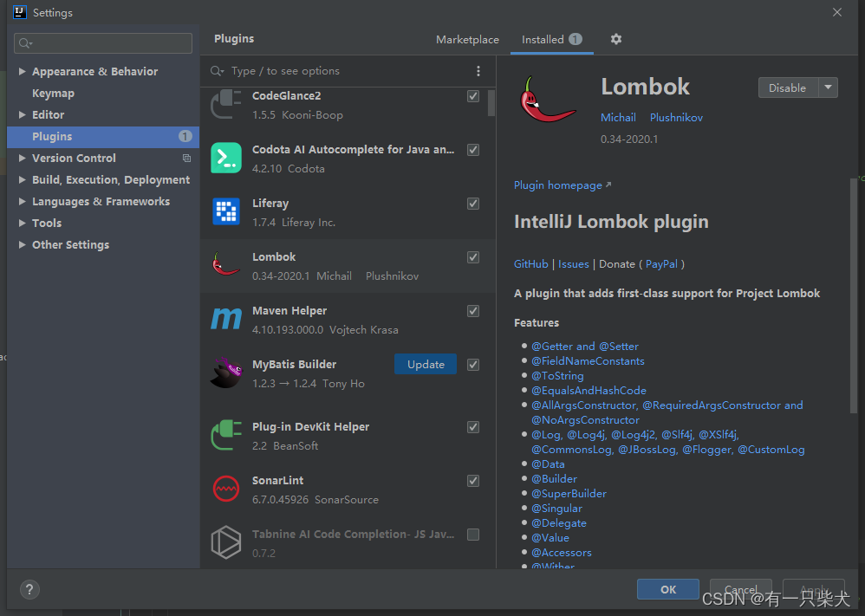This screenshot has width=865, height=616.
Task: Expand the Appearance & Behavior tree node
Action: point(23,72)
